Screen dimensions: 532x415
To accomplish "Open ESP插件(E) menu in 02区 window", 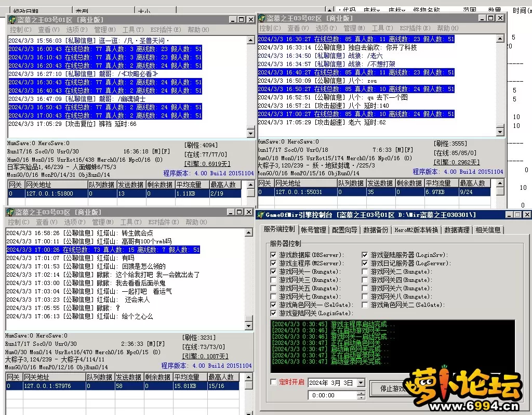I will (x=415, y=28).
